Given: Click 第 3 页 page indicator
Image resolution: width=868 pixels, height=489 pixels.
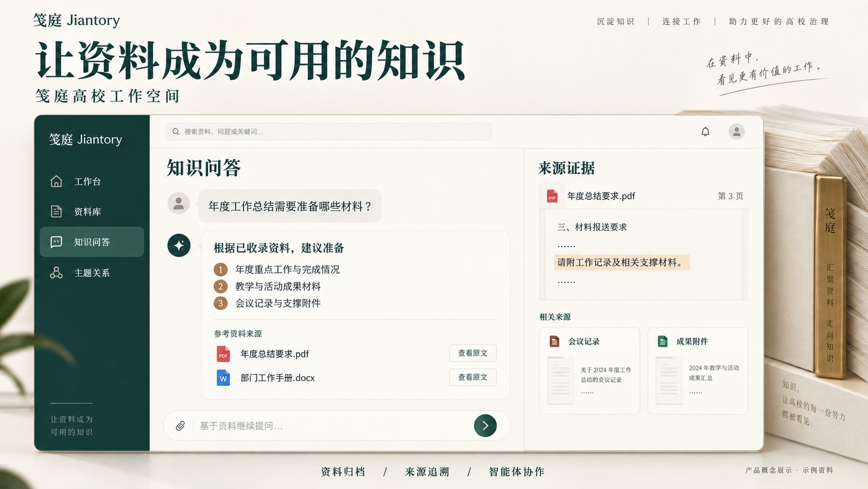Looking at the screenshot, I should click(730, 196).
